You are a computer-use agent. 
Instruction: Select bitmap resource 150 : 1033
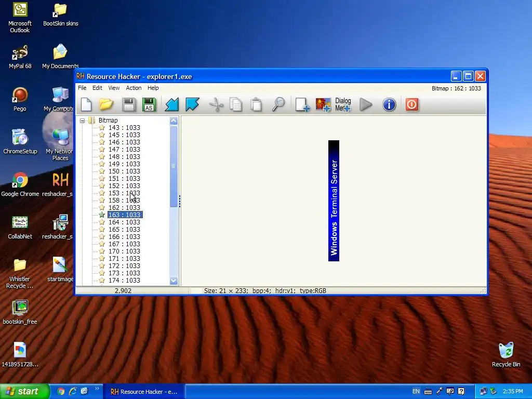pos(124,171)
